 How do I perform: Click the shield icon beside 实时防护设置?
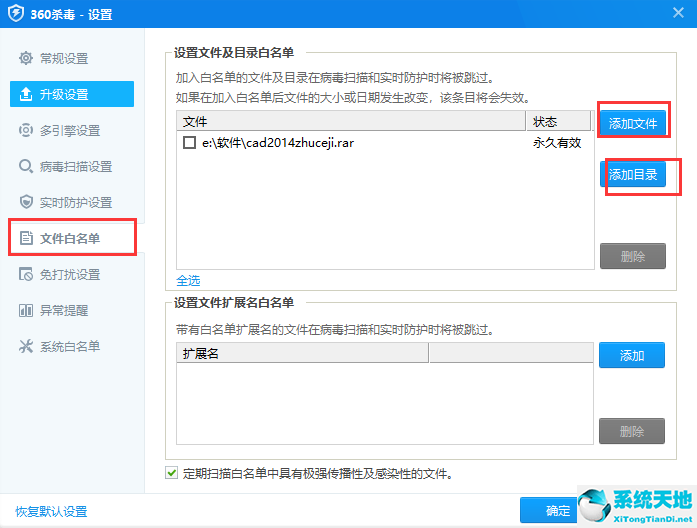point(26,202)
